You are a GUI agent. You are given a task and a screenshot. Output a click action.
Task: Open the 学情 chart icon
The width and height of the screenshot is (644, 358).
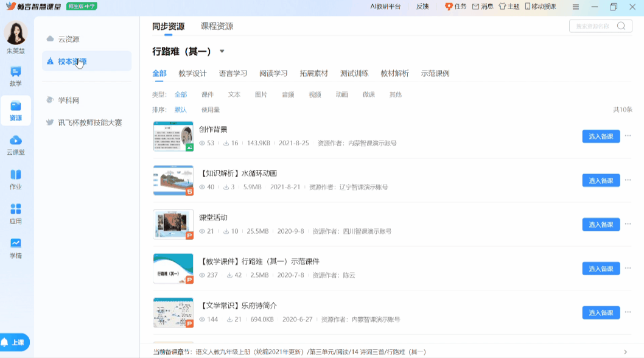(x=15, y=244)
